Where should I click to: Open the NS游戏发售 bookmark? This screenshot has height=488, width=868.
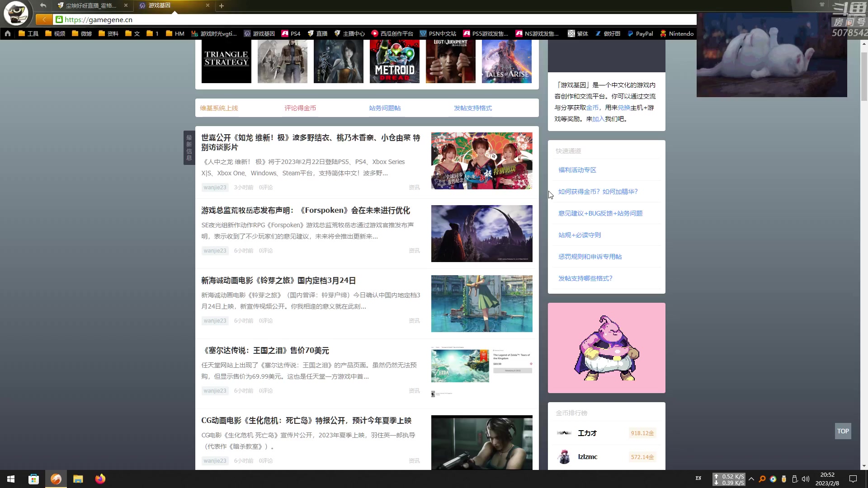click(x=538, y=33)
